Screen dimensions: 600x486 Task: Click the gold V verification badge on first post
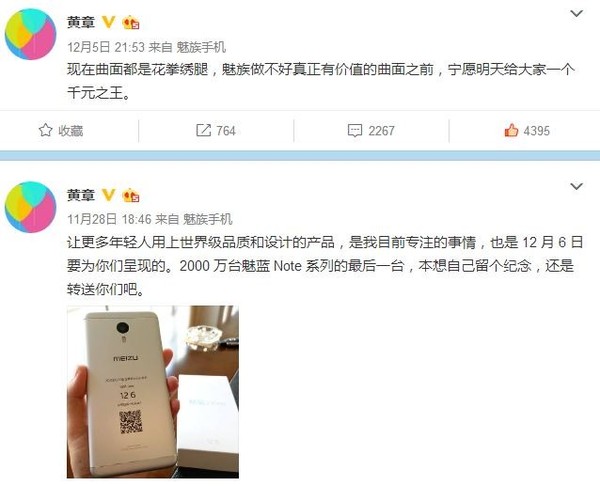pyautogui.click(x=109, y=22)
